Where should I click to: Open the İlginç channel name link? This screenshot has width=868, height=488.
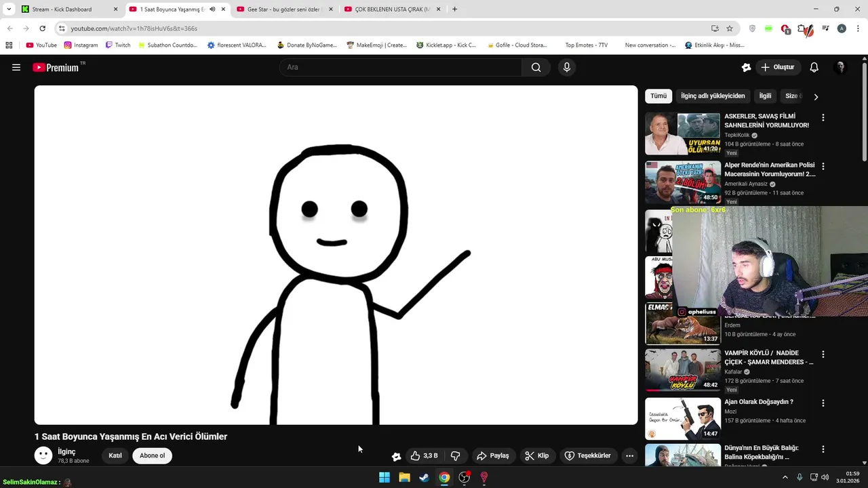(x=66, y=451)
